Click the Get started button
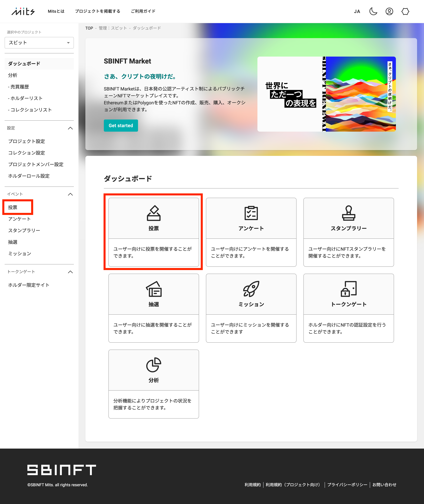 pos(121,126)
